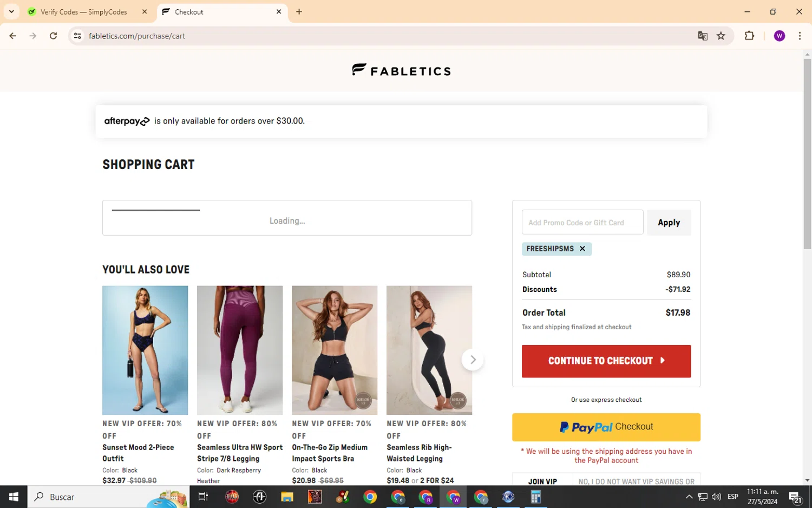
Task: Click the address bar URL
Action: pos(137,36)
